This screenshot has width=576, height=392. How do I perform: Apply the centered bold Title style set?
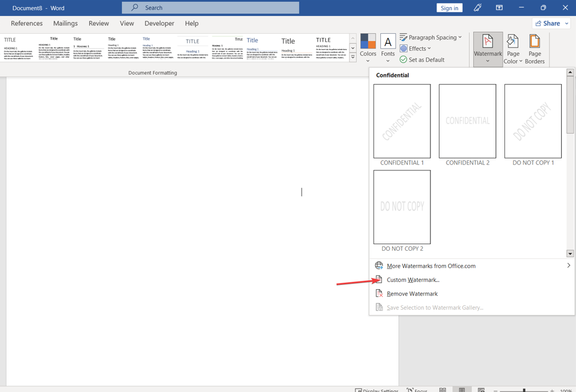(x=54, y=48)
